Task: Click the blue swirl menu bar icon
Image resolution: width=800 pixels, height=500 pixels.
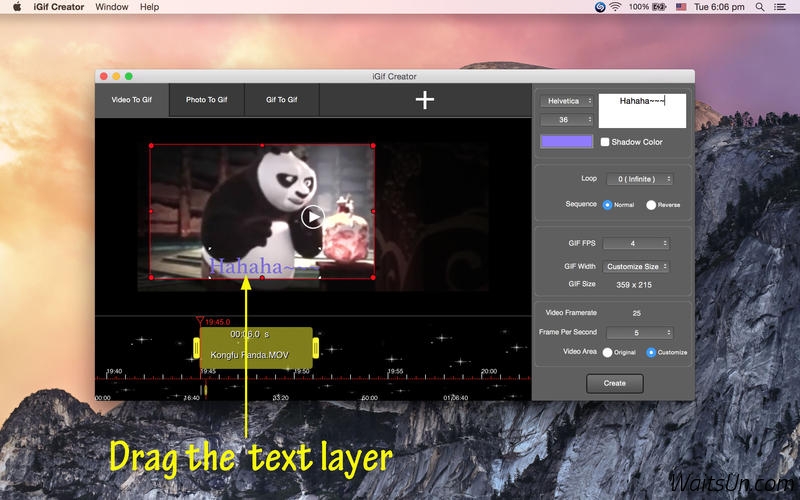Action: (600, 7)
